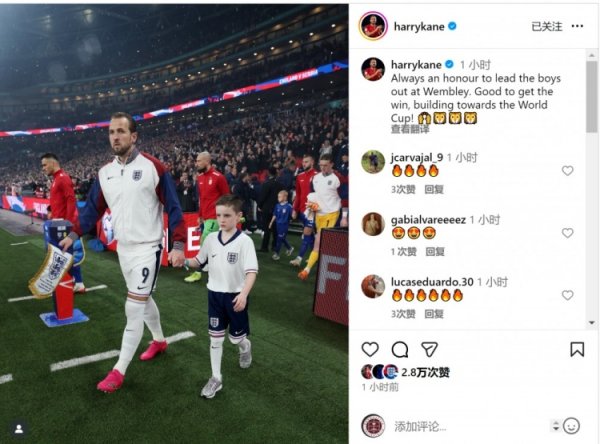Open the comment bubble icon

pos(399,349)
